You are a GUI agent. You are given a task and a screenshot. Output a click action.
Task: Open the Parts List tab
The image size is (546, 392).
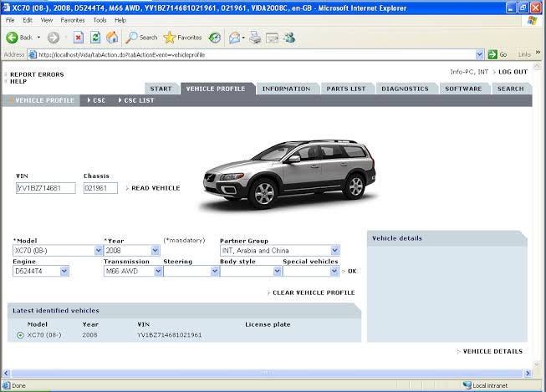(345, 89)
